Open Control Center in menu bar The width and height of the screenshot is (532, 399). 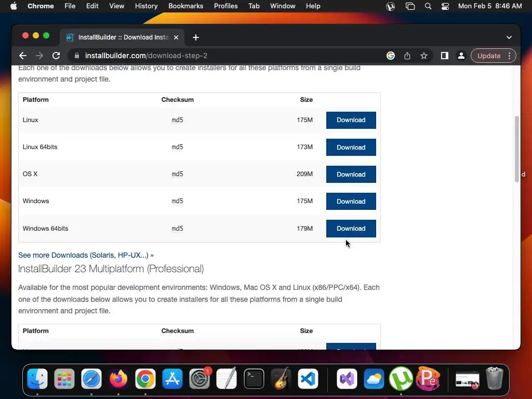coord(445,6)
